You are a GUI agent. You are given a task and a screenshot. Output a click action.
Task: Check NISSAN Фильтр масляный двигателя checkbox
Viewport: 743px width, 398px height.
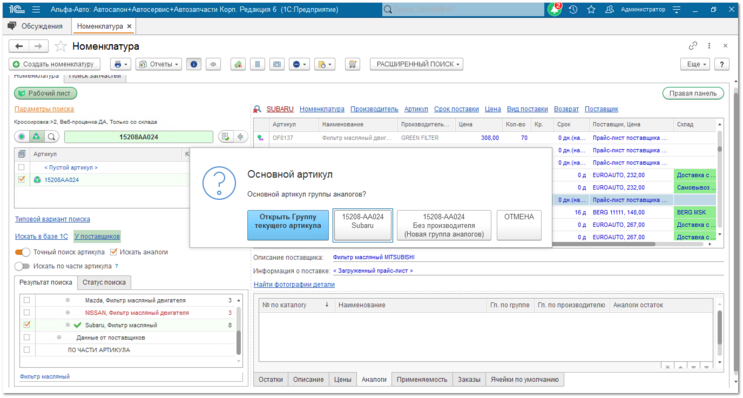point(27,313)
